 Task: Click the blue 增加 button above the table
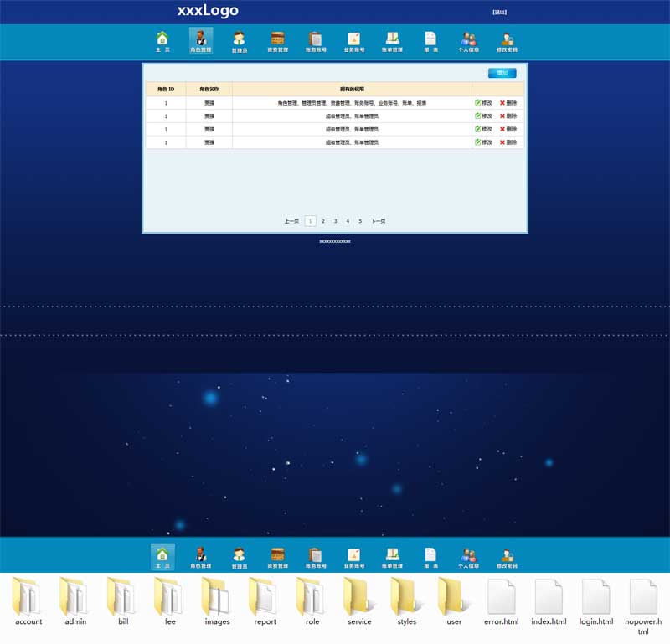pos(502,73)
